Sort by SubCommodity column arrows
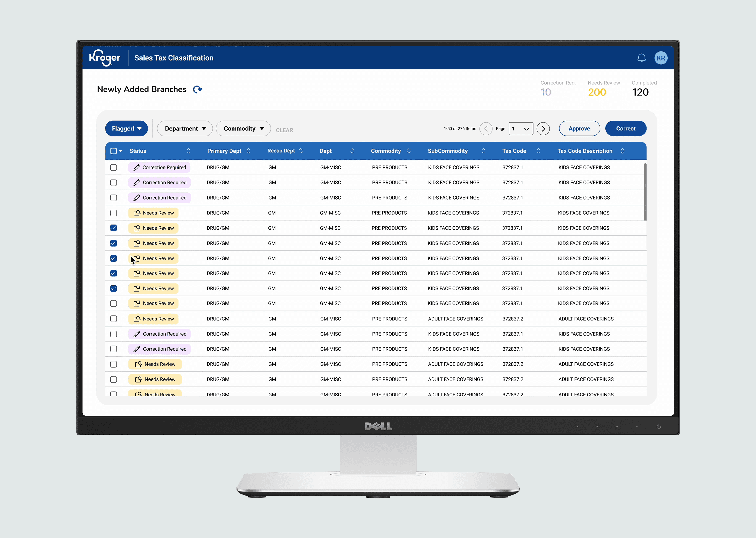The width and height of the screenshot is (756, 538). [x=483, y=151]
